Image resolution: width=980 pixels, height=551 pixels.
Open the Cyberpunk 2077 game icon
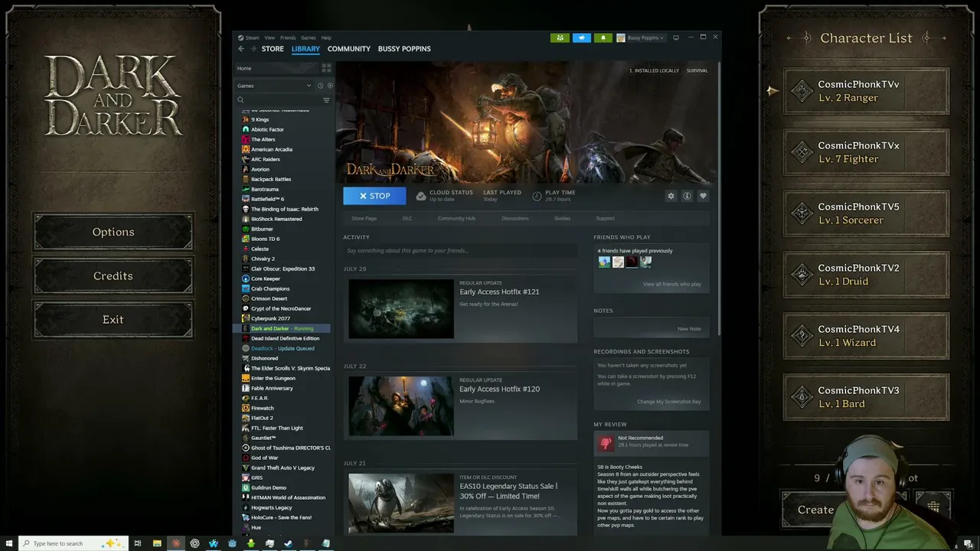[246, 318]
